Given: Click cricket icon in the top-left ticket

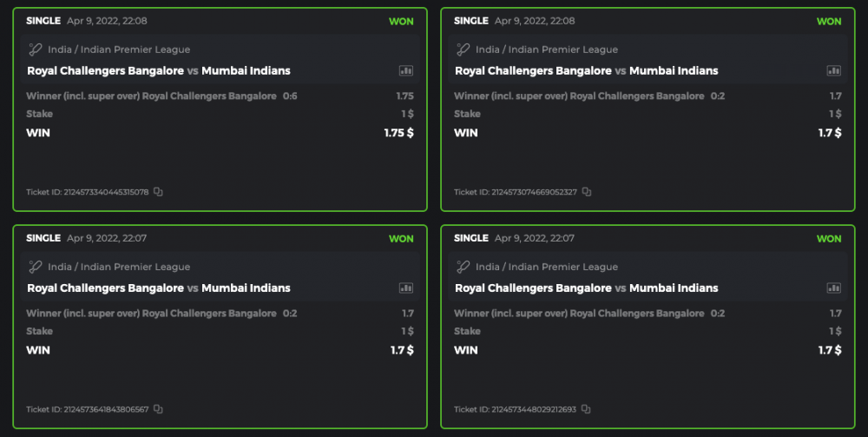Looking at the screenshot, I should point(36,50).
